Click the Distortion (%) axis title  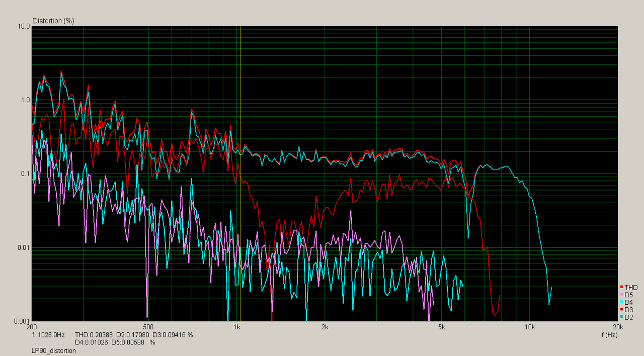[x=53, y=21]
